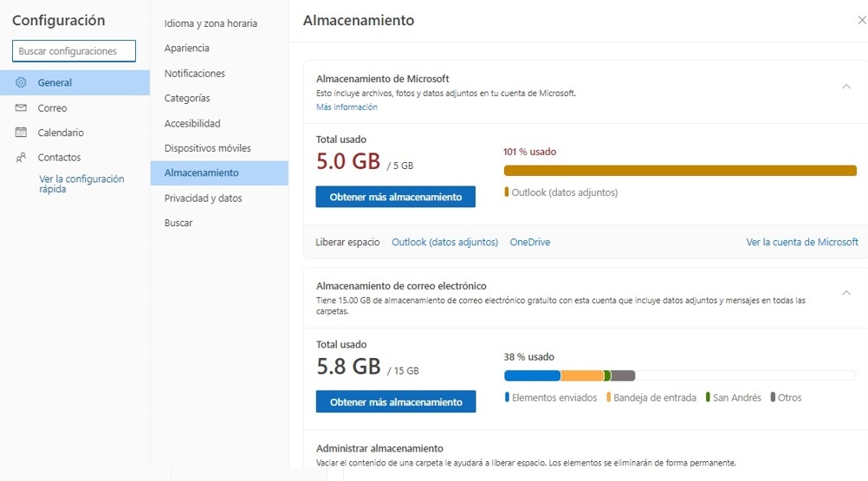Image resolution: width=868 pixels, height=481 pixels.
Task: Open the General settings category
Action: coord(74,82)
